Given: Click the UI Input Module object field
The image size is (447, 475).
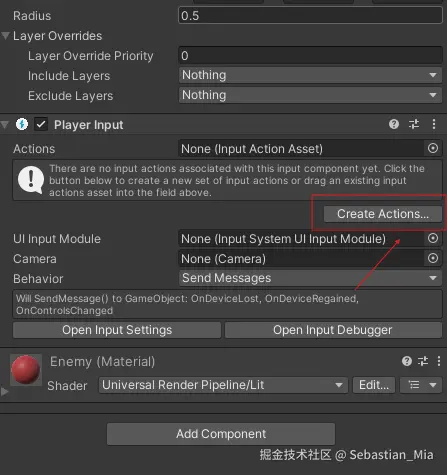Looking at the screenshot, I should coord(302,238).
